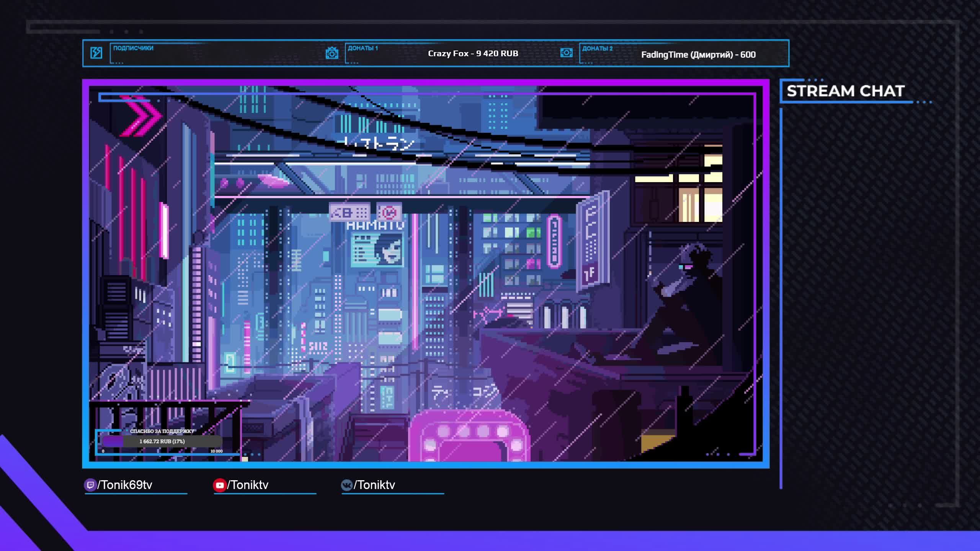
Task: Select the ДОНАТЫ 1 label
Action: [363, 48]
